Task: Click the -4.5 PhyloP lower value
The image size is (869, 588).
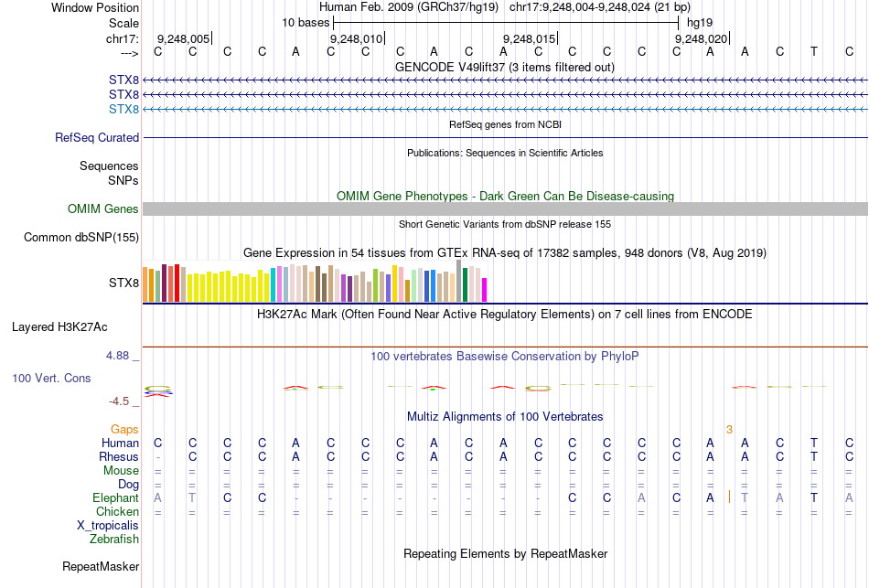Action: pyautogui.click(x=119, y=401)
